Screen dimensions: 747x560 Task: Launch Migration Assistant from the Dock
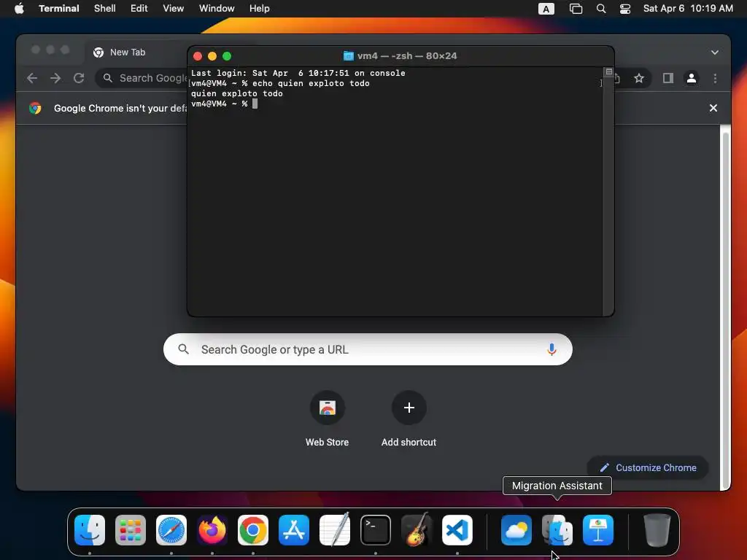click(557, 530)
